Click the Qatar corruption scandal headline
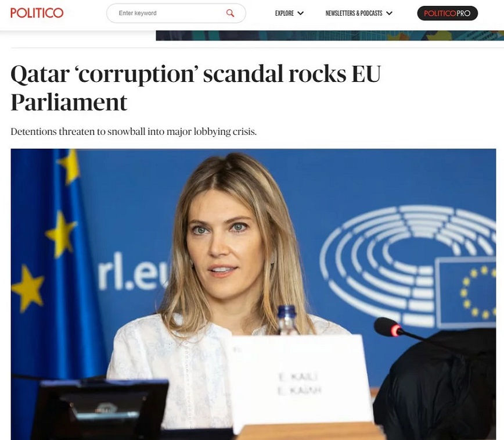This screenshot has height=440, width=504. (x=196, y=88)
